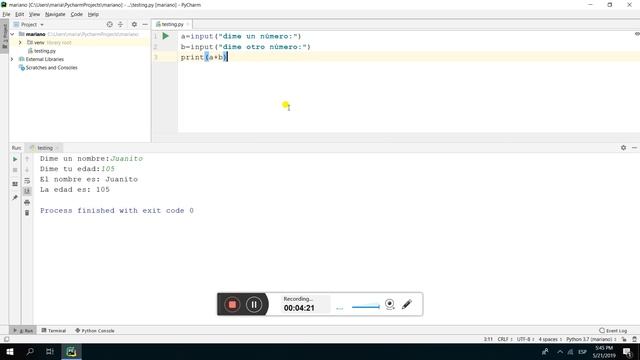
Task: Open the File menu
Action: click(x=6, y=14)
